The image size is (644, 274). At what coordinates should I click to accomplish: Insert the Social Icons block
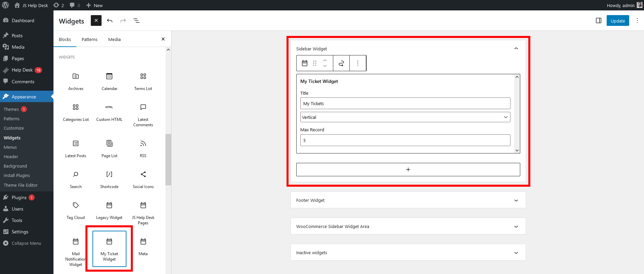tap(143, 179)
